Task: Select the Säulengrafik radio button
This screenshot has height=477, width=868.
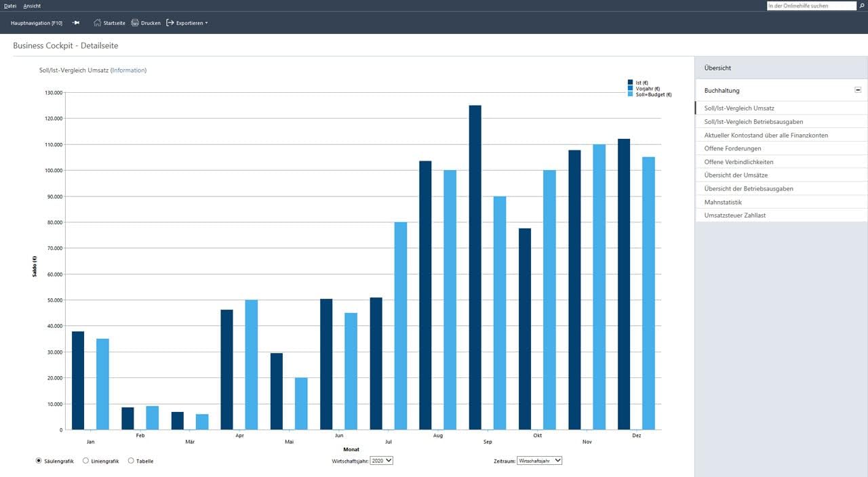Action: pyautogui.click(x=38, y=461)
